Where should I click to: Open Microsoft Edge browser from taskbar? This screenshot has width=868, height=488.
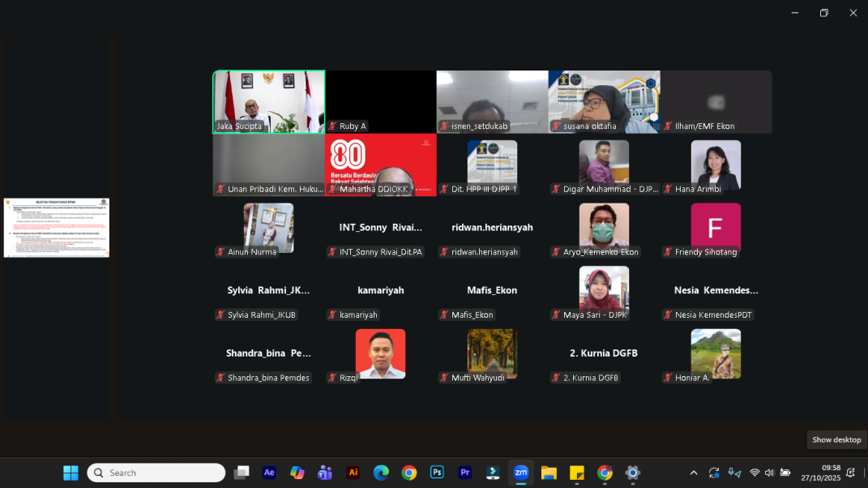(381, 473)
